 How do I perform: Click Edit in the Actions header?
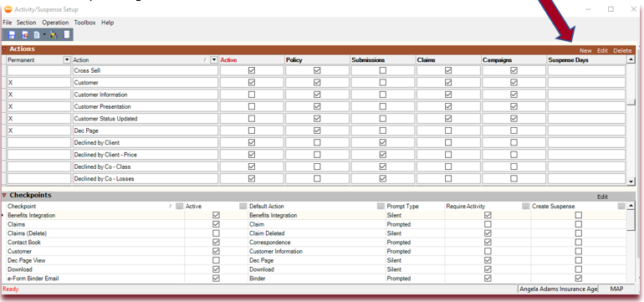pos(602,50)
